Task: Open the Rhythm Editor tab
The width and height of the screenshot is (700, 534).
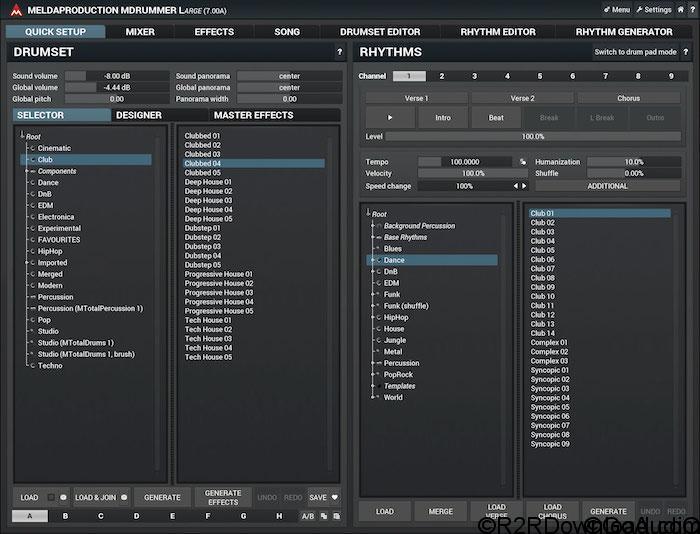Action: tap(497, 32)
